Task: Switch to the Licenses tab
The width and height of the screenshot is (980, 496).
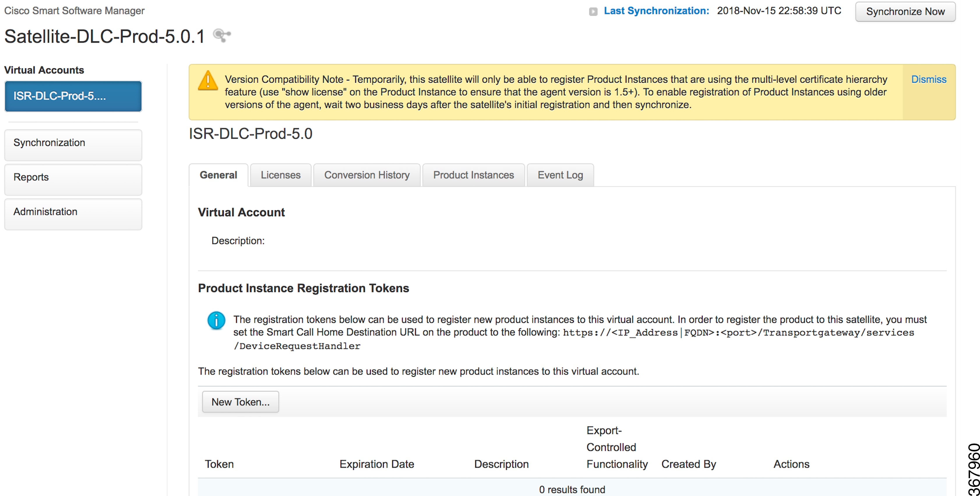Action: (280, 175)
